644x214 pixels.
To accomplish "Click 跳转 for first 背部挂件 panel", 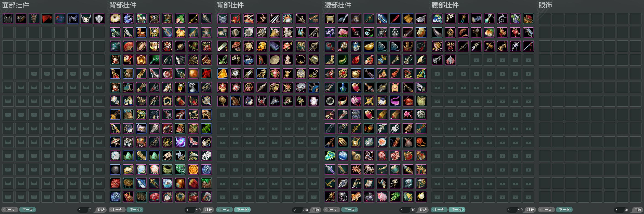I will pos(208,210).
